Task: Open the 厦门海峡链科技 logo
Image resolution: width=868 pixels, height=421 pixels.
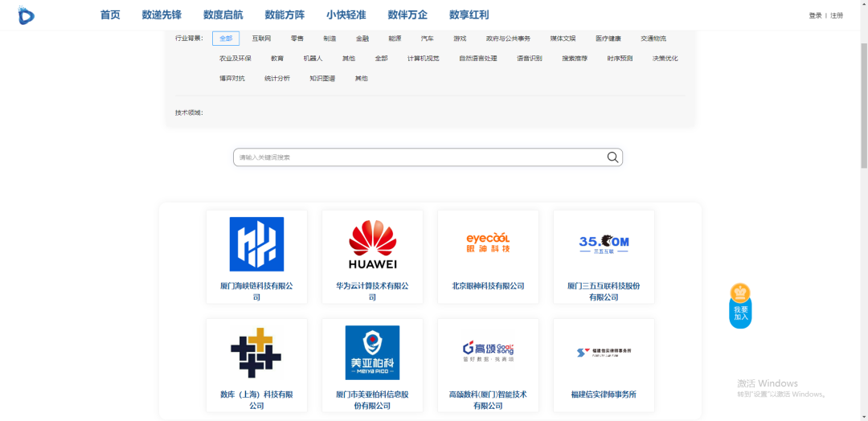Action: [x=257, y=244]
